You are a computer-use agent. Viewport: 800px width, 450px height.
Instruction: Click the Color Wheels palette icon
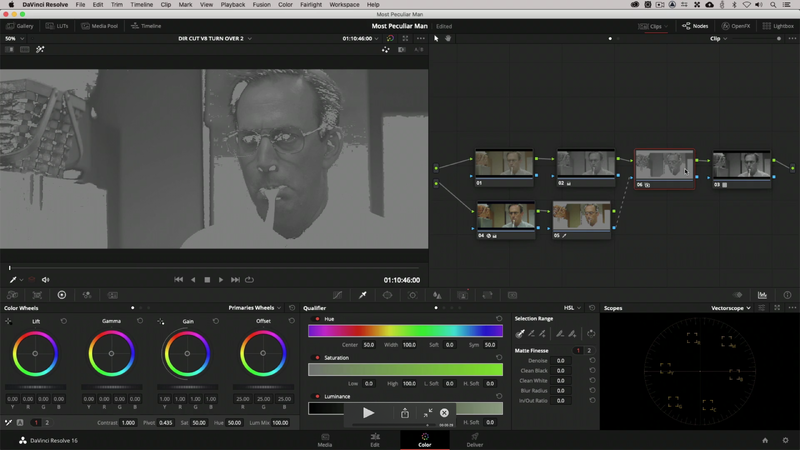62,295
